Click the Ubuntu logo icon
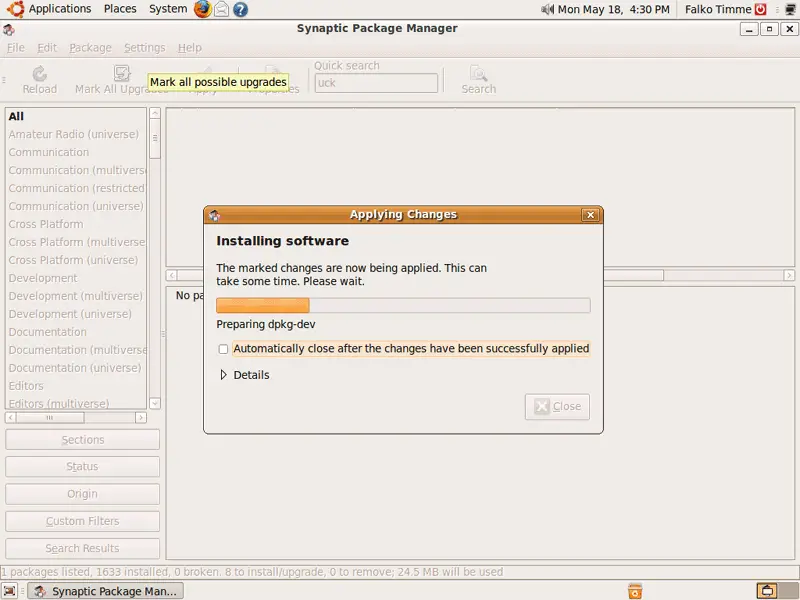This screenshot has width=800, height=600. point(15,9)
